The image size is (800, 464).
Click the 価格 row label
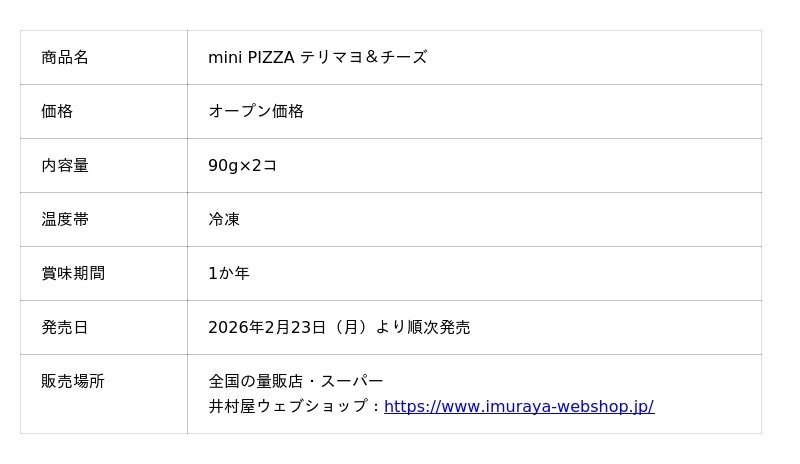(x=57, y=112)
